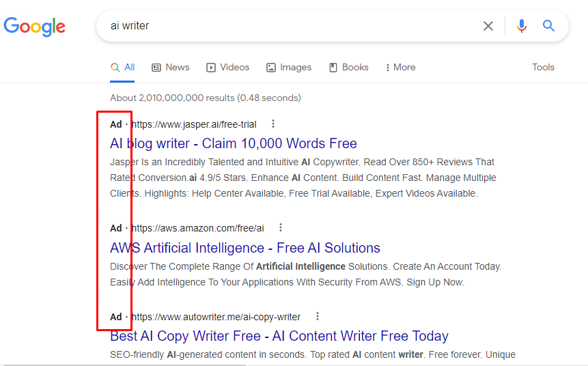Switch to the Images tab
The width and height of the screenshot is (588, 366).
click(x=289, y=67)
